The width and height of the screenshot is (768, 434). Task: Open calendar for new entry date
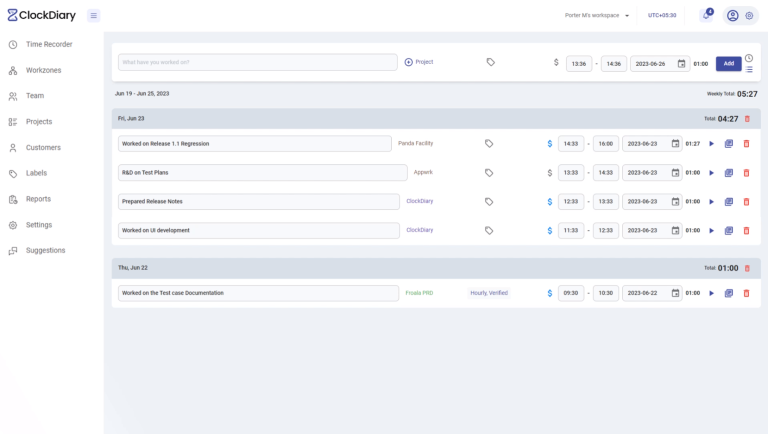pyautogui.click(x=681, y=64)
